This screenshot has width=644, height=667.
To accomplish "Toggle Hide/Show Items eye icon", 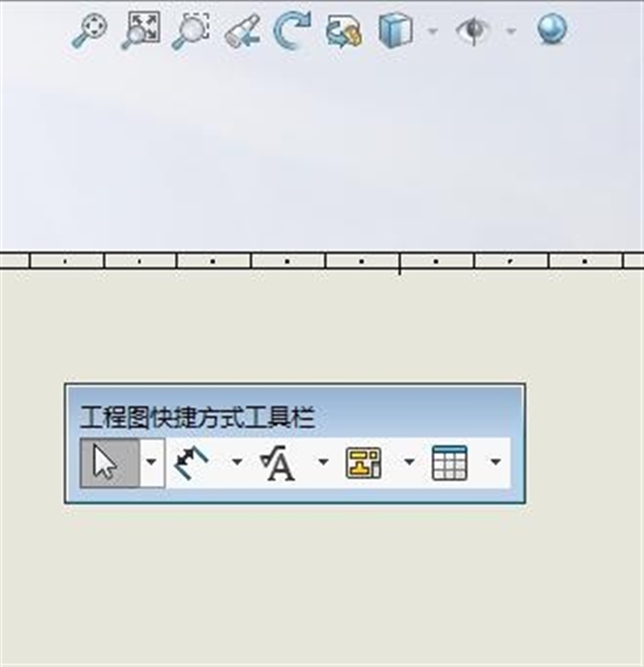I will 472,30.
